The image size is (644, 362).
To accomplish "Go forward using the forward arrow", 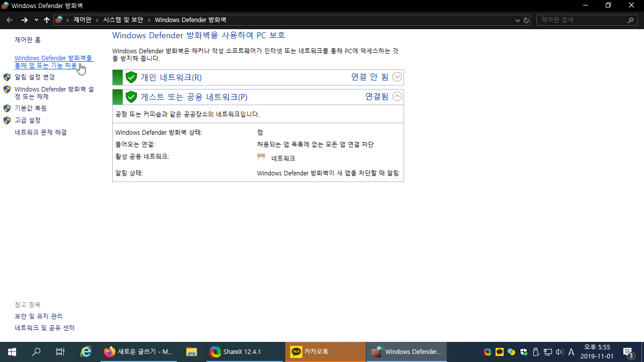I will [24, 20].
